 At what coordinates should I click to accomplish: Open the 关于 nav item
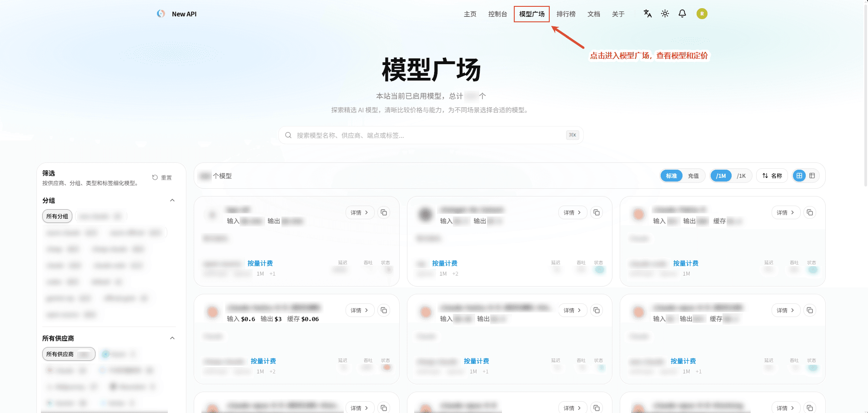[x=618, y=14]
